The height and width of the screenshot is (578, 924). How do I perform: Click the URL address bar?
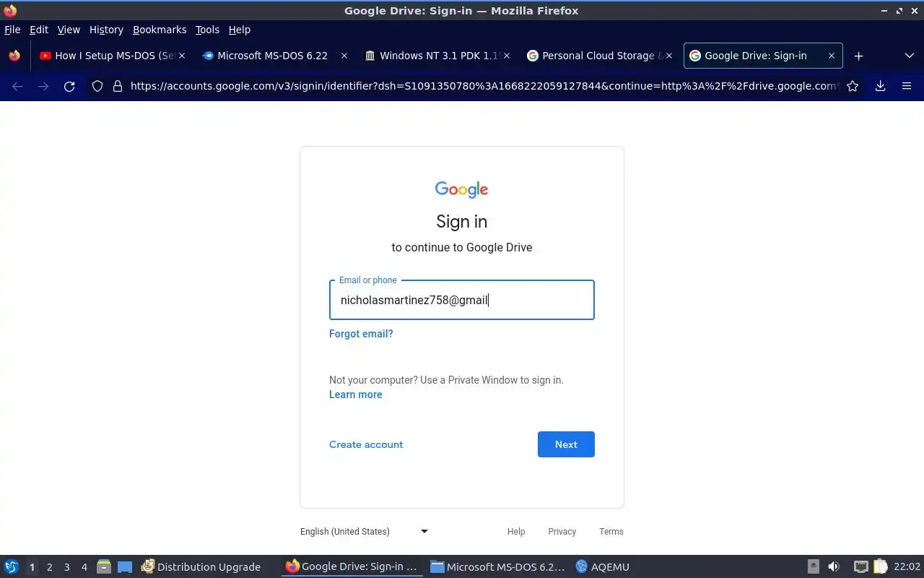(x=484, y=86)
